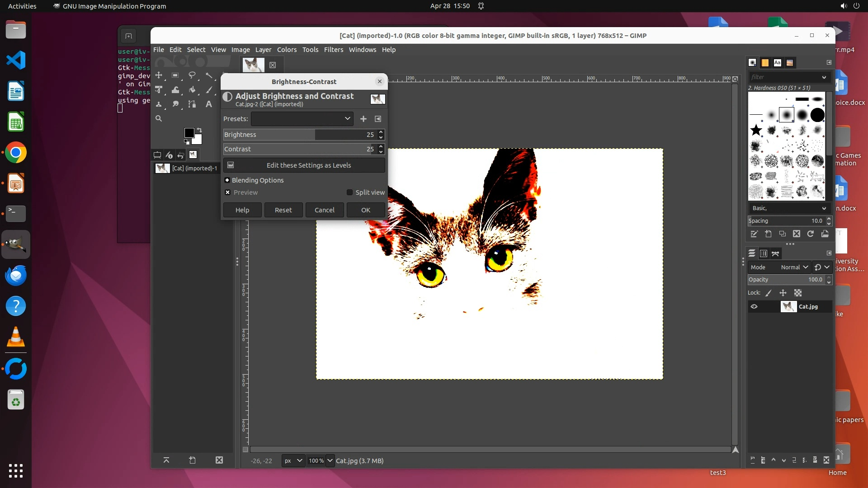Toggle the Preview checkbox
The height and width of the screenshot is (488, 868).
click(x=228, y=192)
